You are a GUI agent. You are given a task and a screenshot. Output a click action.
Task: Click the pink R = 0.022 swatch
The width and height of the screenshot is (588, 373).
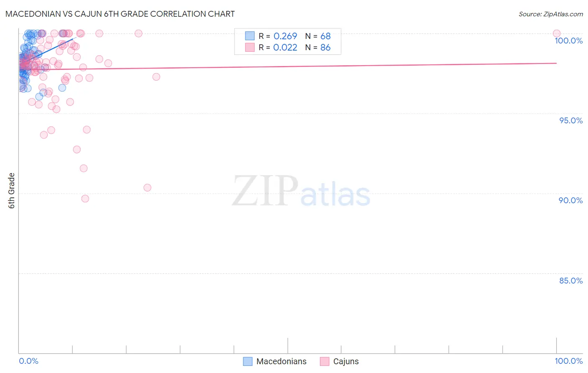(x=250, y=47)
